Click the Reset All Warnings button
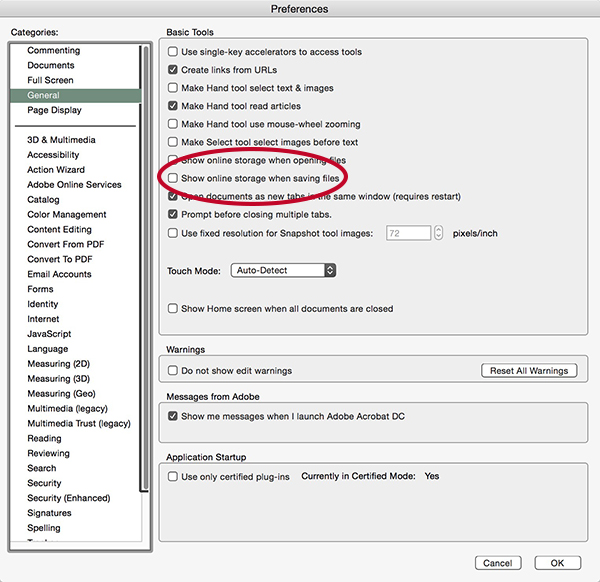This screenshot has height=582, width=600. click(x=529, y=370)
